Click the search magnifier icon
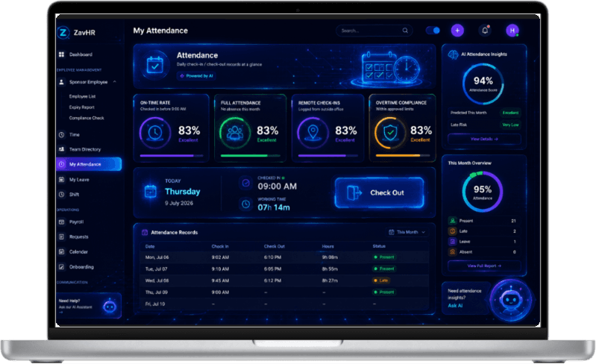596x364 pixels. 405,31
